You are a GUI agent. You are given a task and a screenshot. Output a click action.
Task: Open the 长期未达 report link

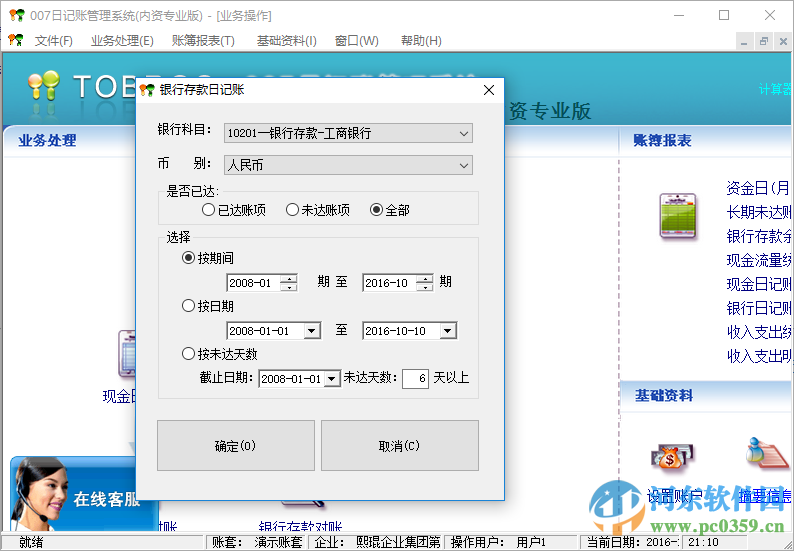(758, 212)
